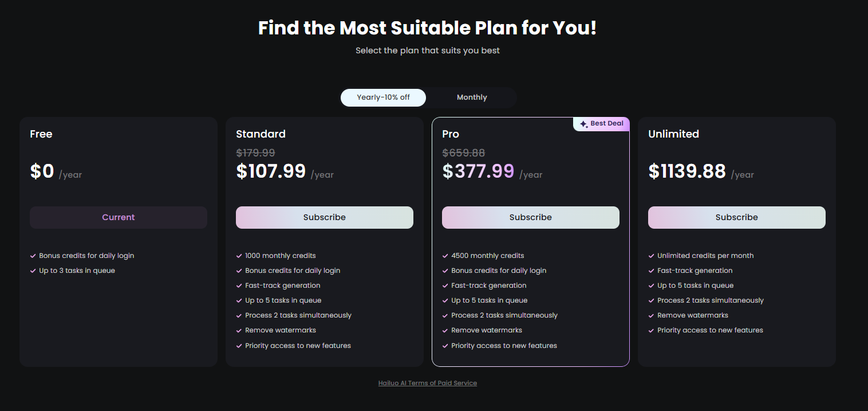868x411 pixels.
Task: Click the Standard plan title
Action: coord(261,134)
